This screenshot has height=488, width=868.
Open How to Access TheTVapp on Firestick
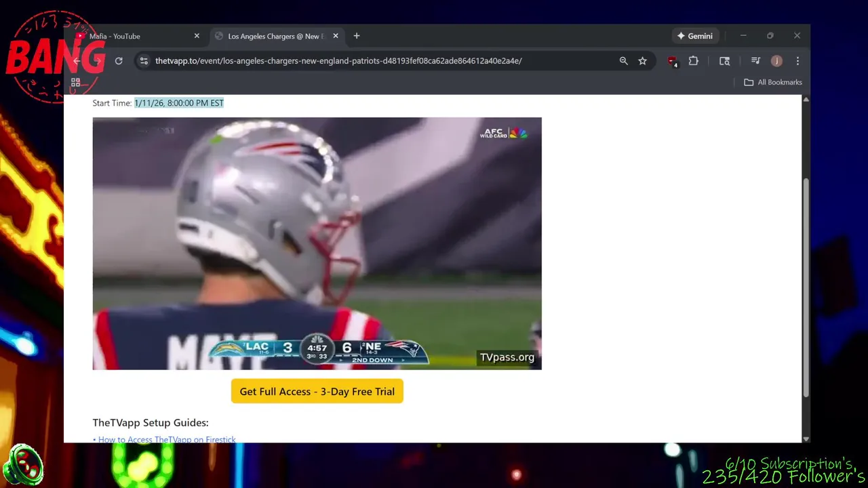point(167,439)
